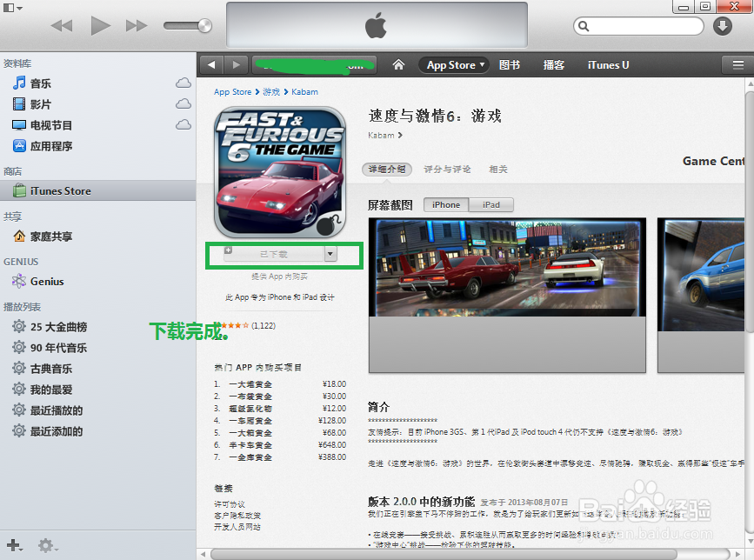The width and height of the screenshot is (754, 560).
Task: Follow the App Store breadcrumb link
Action: [x=233, y=92]
